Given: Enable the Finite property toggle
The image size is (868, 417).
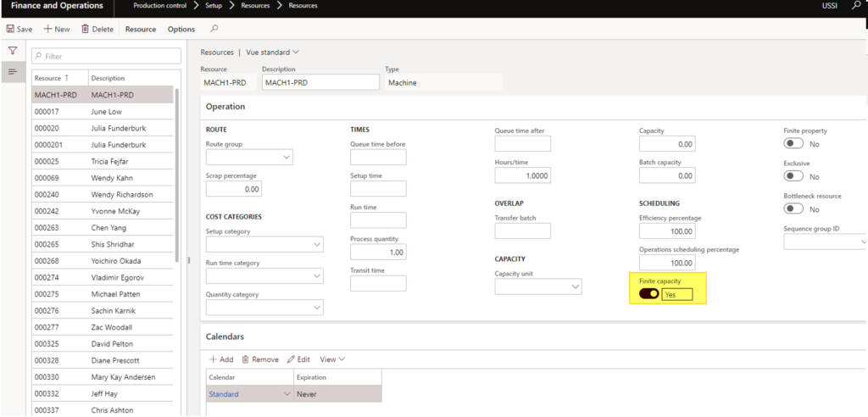Looking at the screenshot, I should tap(793, 144).
